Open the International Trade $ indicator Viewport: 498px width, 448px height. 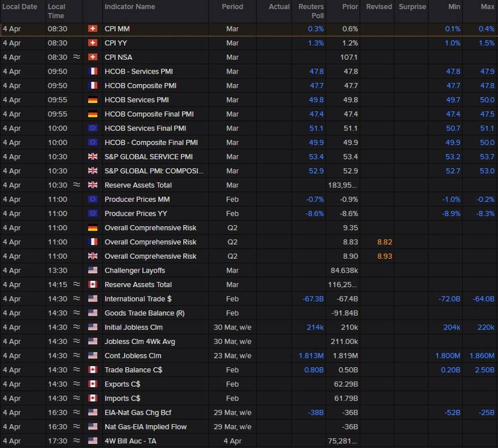[x=138, y=299]
